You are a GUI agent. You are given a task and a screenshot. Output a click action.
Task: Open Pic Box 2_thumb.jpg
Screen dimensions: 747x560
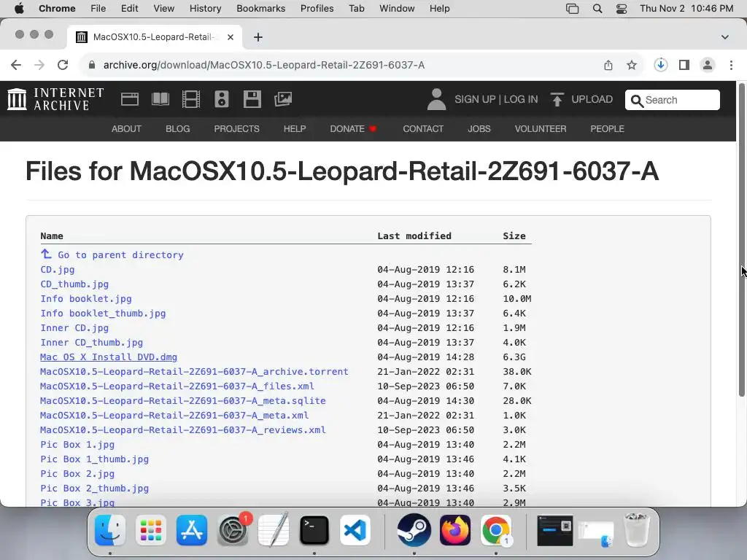click(94, 488)
